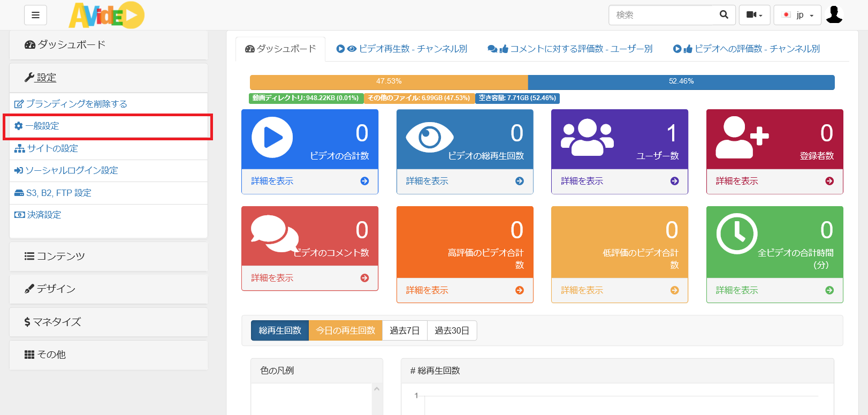Expand the マネタイズ sidebar section
This screenshot has height=415, width=868.
[x=109, y=322]
